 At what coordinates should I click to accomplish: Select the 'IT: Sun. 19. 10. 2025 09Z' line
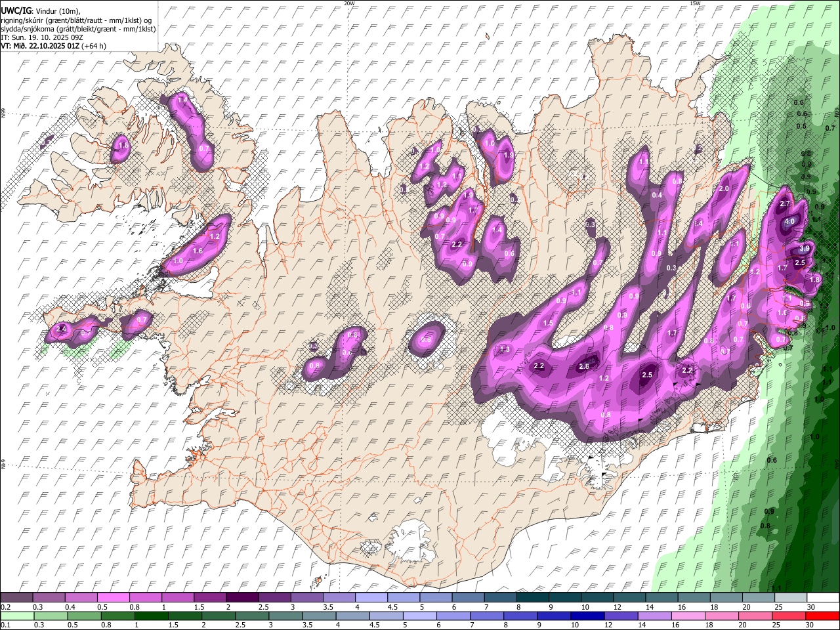[42, 37]
